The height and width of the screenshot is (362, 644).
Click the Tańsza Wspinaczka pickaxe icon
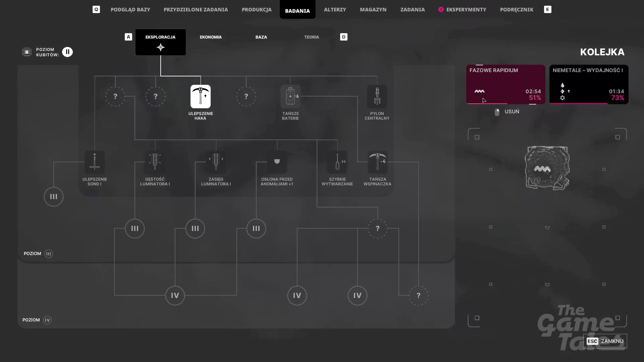click(x=378, y=162)
